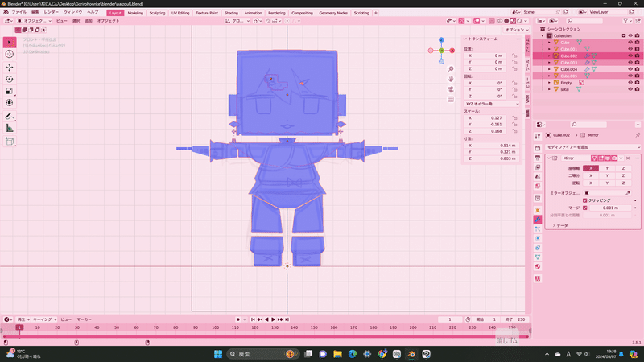Toggle the Mirror axis X button
The image size is (644, 362).
pos(591,168)
